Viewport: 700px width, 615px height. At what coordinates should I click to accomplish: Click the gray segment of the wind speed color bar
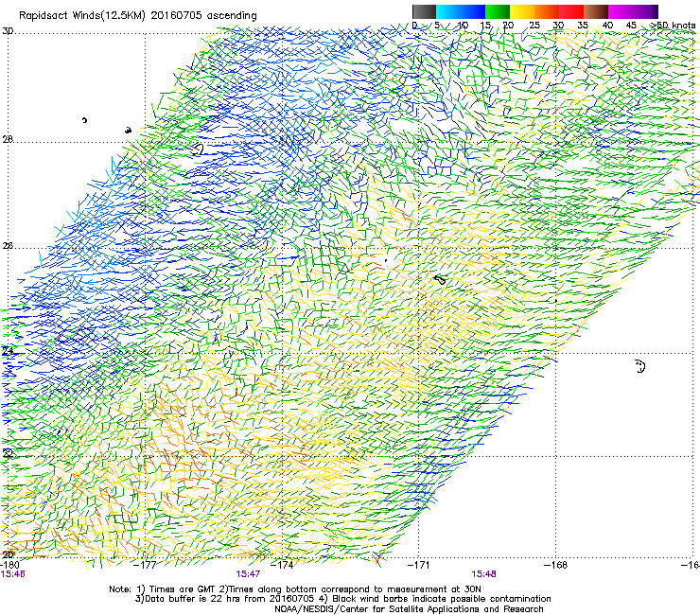(424, 11)
